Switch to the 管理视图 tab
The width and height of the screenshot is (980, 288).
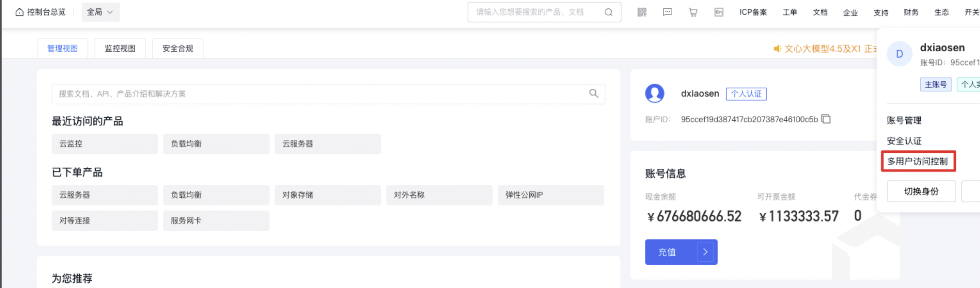click(x=63, y=48)
